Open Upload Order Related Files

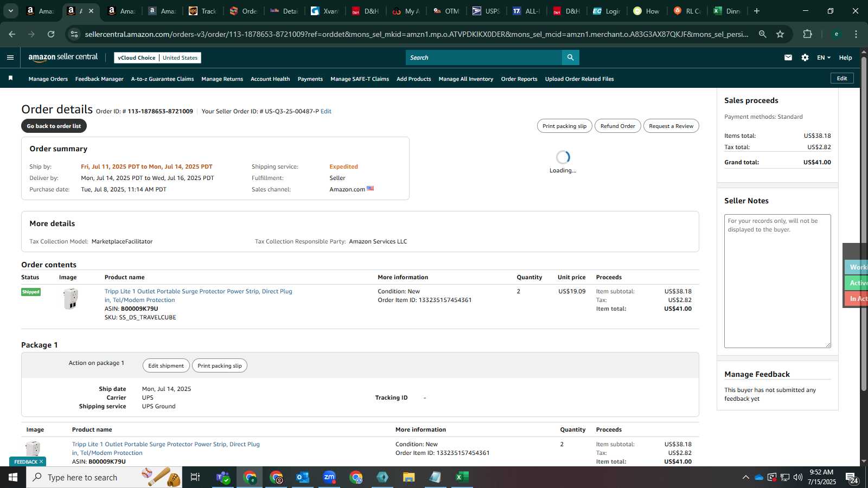[579, 79]
